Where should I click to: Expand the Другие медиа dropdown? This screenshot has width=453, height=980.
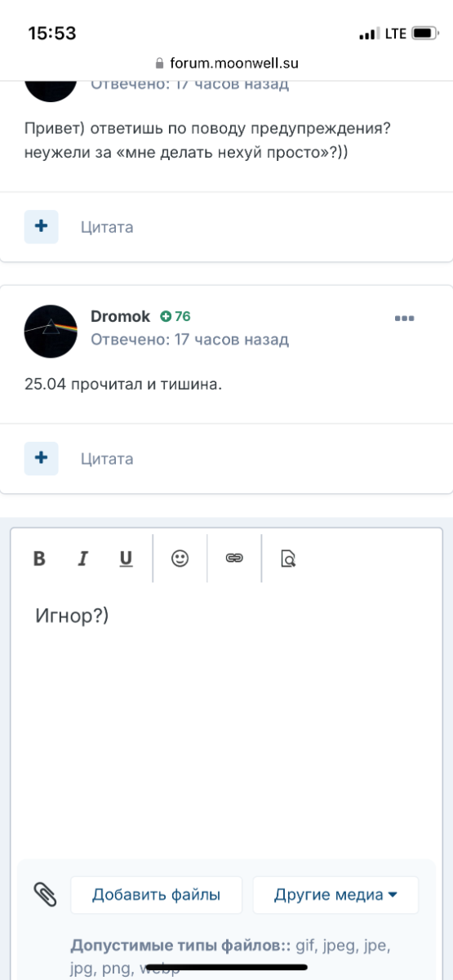point(335,895)
